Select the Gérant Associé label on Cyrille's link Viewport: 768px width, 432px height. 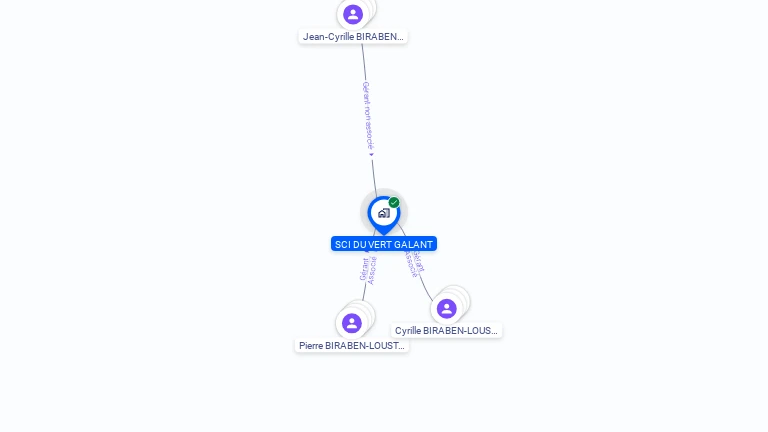(x=414, y=264)
